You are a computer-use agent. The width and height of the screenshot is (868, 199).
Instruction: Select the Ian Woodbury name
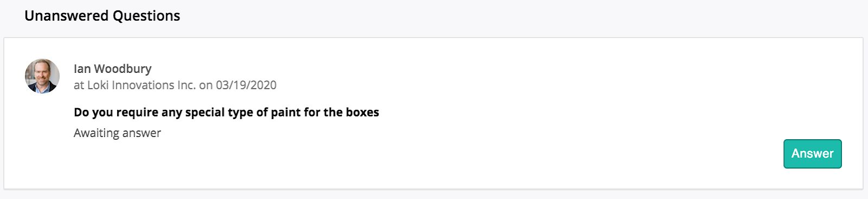click(x=112, y=69)
